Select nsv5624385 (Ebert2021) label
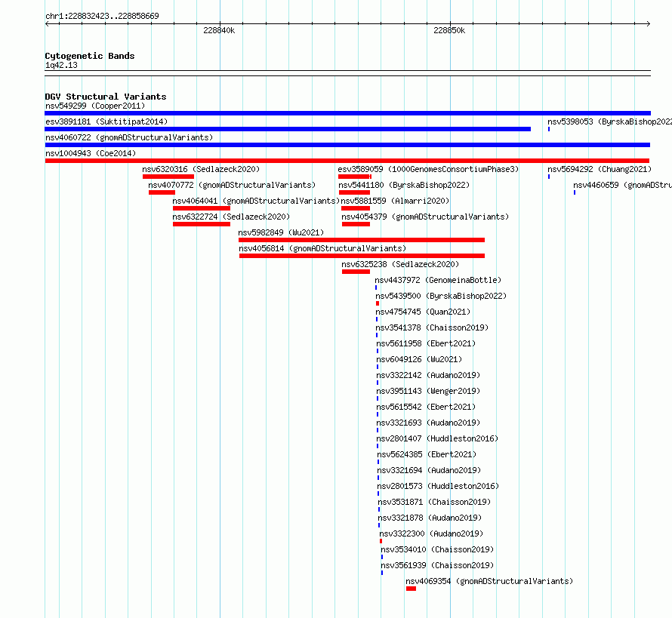 427,454
